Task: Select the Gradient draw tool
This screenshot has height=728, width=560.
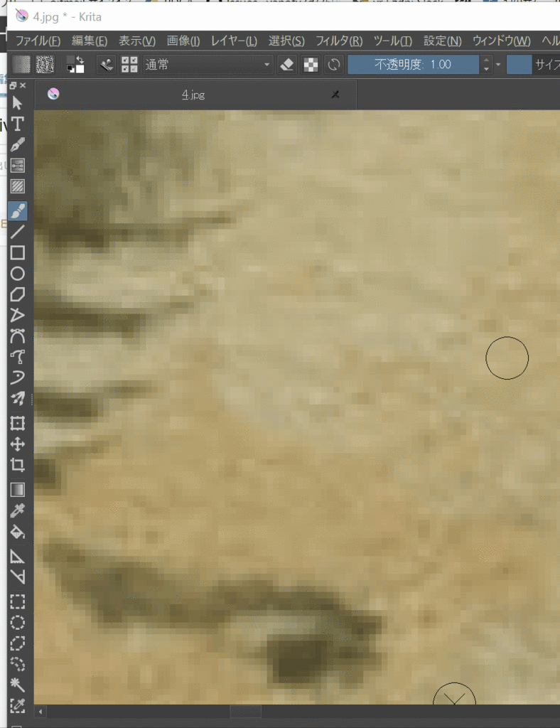Action: 18,490
